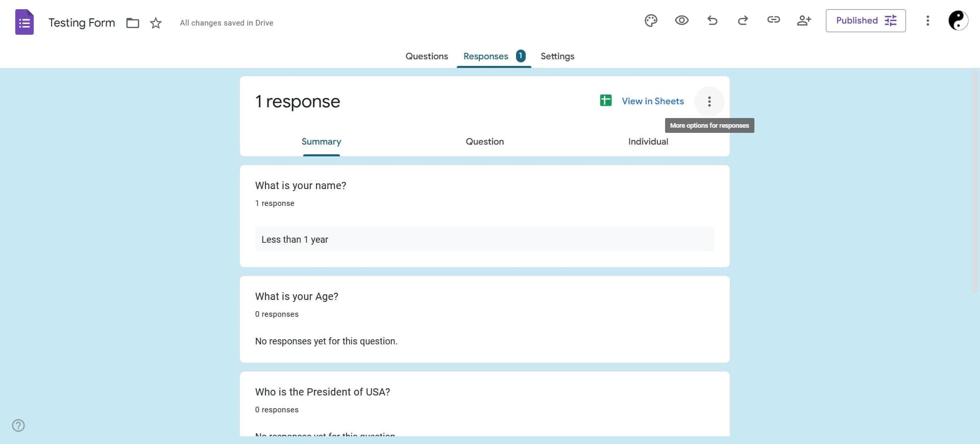Show Individual responses view
This screenshot has width=980, height=444.
coord(648,142)
